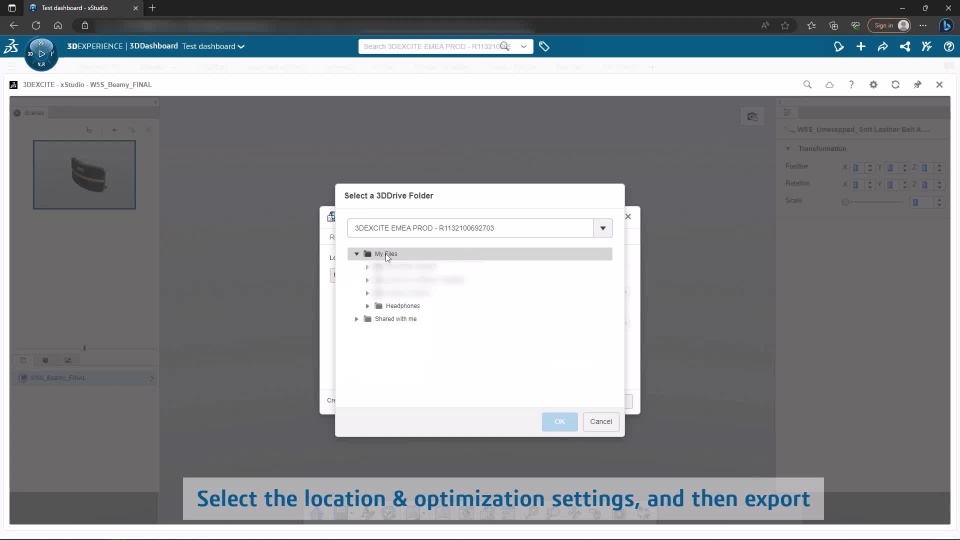
Task: Select Test dashboard - xStudio browser tab
Action: (84, 8)
